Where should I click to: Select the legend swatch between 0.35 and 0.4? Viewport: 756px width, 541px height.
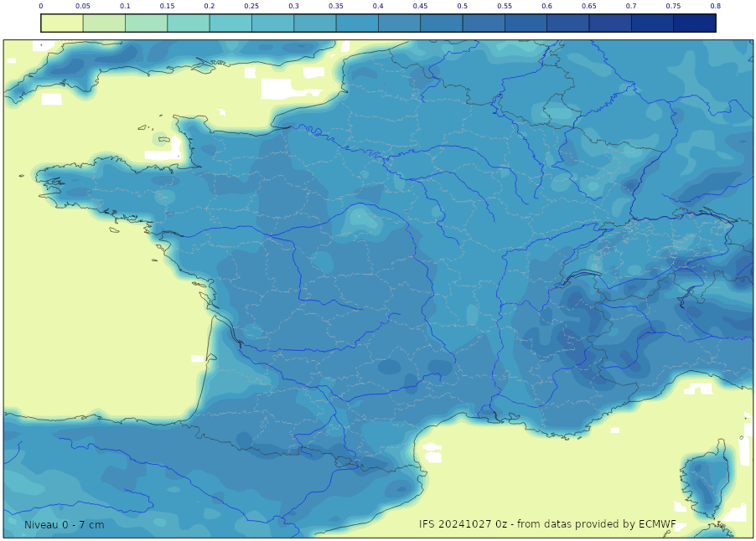coord(357,23)
